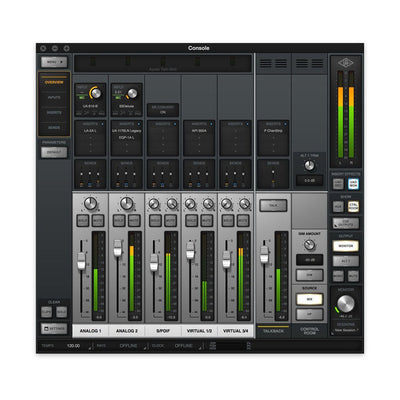Click the Virtual 1/2 fader handle
This screenshot has width=400, height=400.
[x=190, y=251]
